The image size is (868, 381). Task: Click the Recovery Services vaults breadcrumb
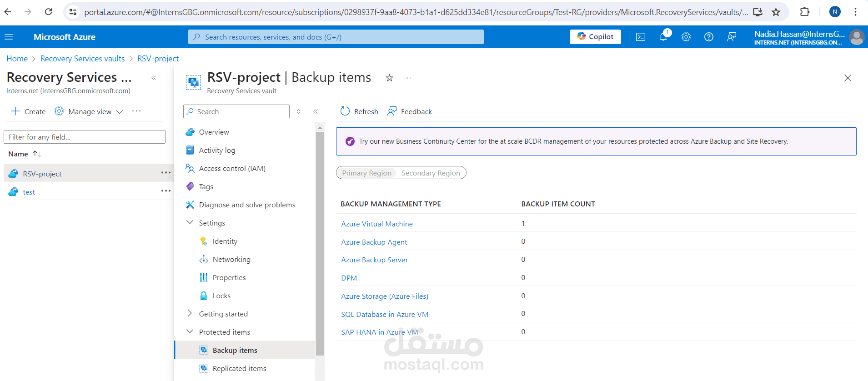tap(82, 59)
